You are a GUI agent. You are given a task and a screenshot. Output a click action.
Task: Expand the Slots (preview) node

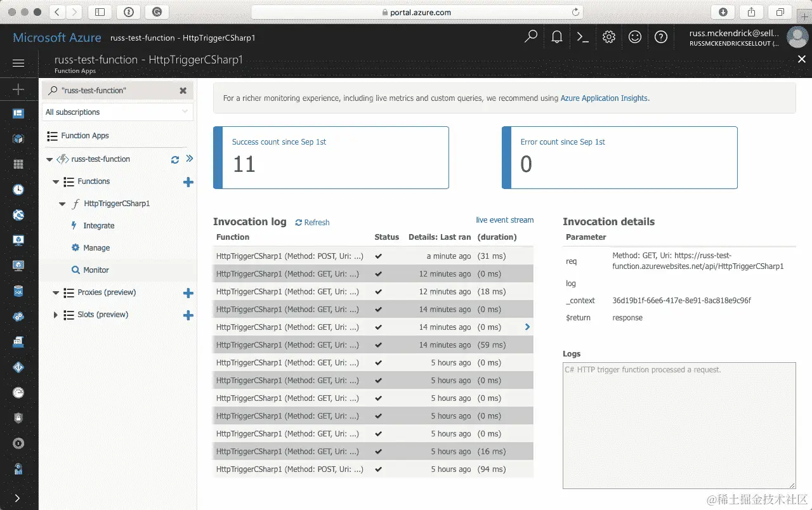(x=56, y=315)
